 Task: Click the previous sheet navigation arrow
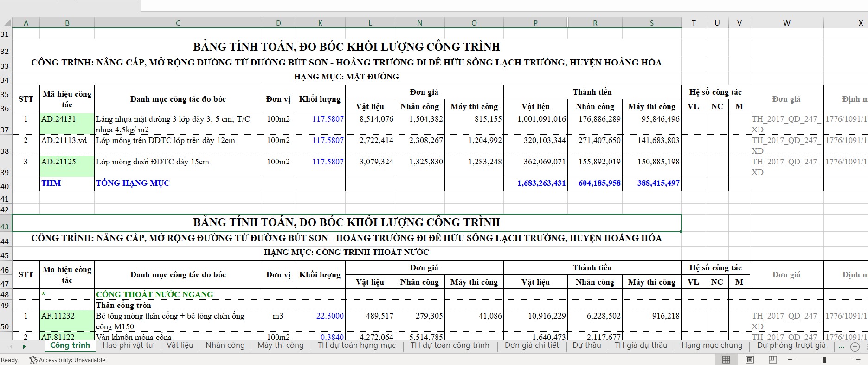(10, 346)
